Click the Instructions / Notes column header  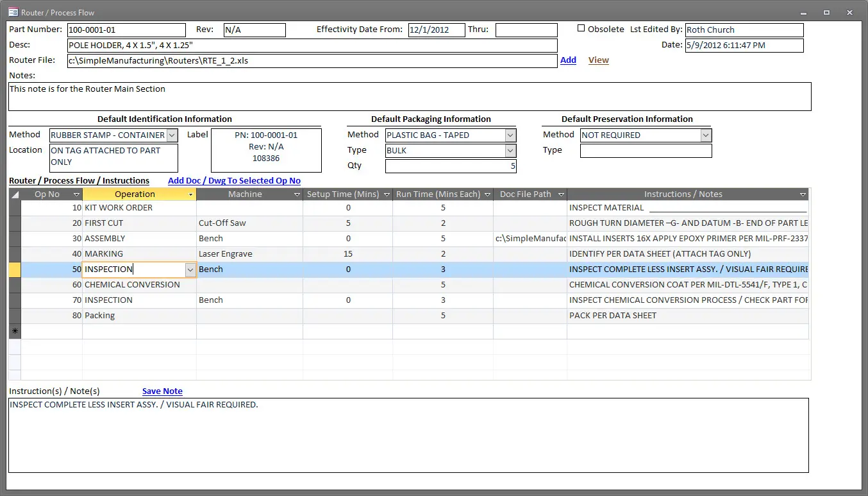coord(683,194)
